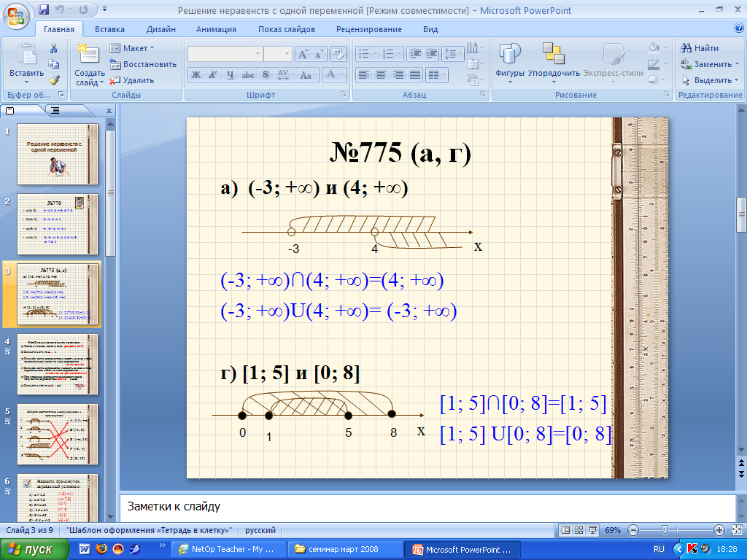Open the Анимация ribbon tab
This screenshot has height=560, width=747.
216,29
